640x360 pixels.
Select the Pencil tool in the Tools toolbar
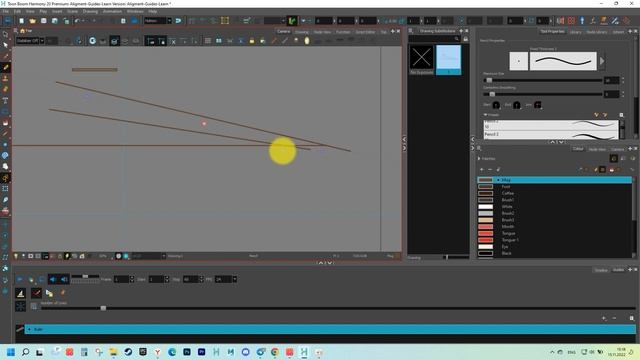coord(6,67)
